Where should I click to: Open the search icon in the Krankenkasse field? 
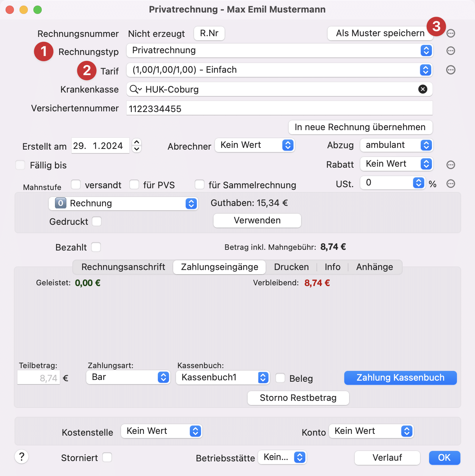click(135, 89)
